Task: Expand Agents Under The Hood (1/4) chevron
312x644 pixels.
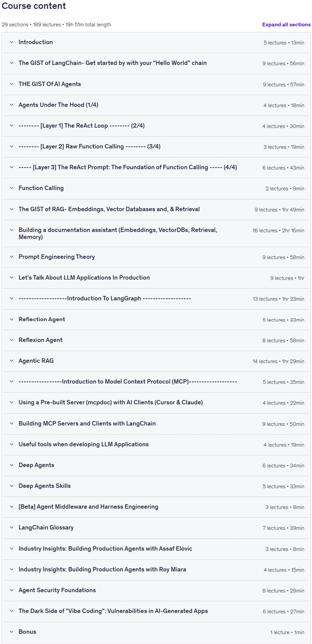Action: coord(11,105)
